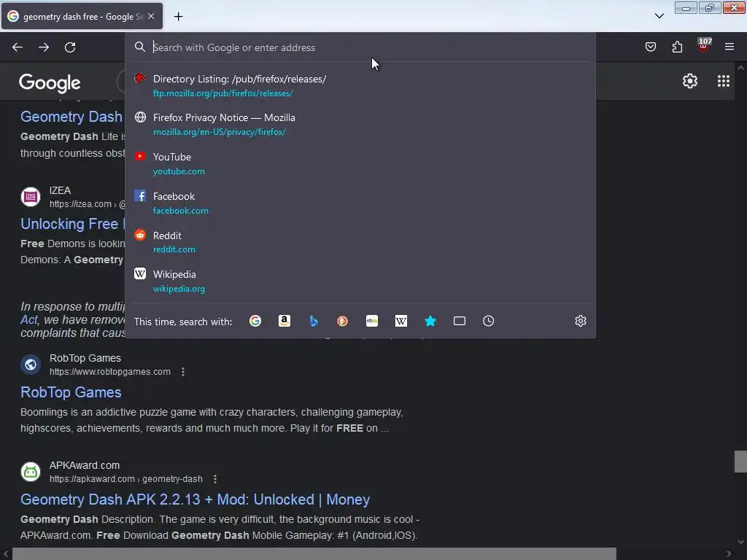Image resolution: width=747 pixels, height=560 pixels.
Task: Select the Wikipedia suggestion
Action: [360, 281]
